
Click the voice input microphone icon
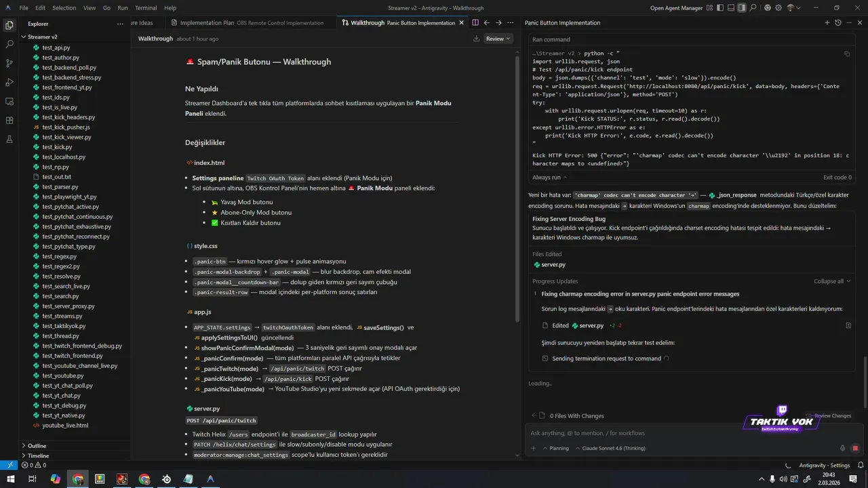[x=843, y=448]
